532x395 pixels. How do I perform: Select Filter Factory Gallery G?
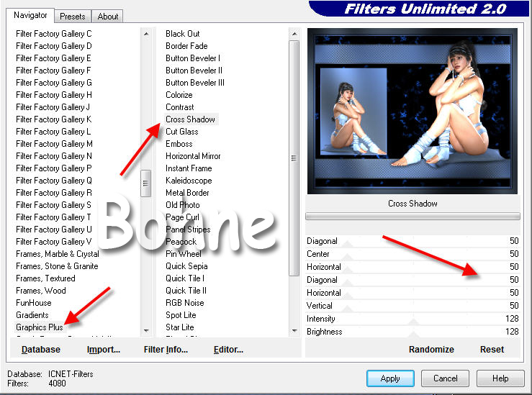pos(54,83)
